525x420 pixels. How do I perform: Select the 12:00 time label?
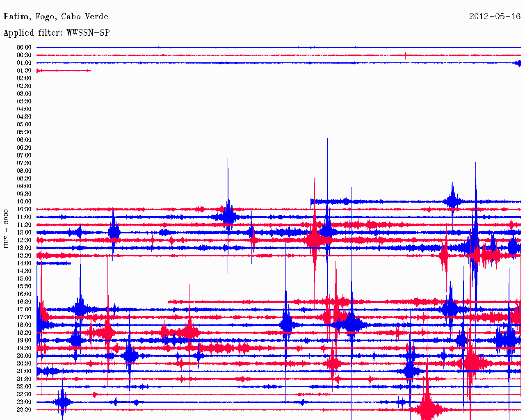[x=24, y=233]
